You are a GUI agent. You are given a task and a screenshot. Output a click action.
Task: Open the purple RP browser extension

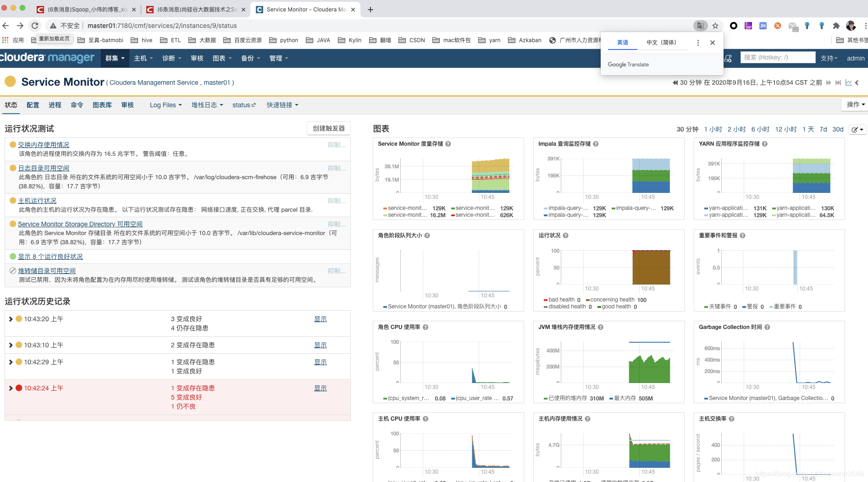[x=748, y=26]
